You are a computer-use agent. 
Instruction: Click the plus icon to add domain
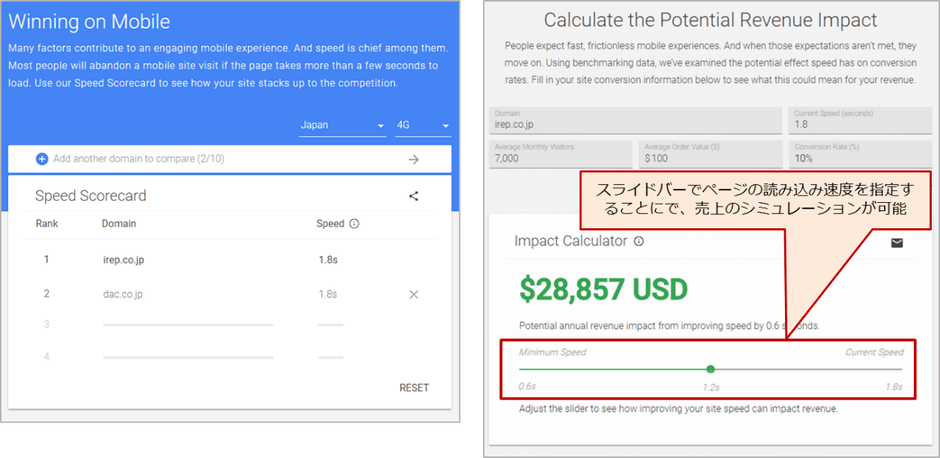[x=41, y=159]
